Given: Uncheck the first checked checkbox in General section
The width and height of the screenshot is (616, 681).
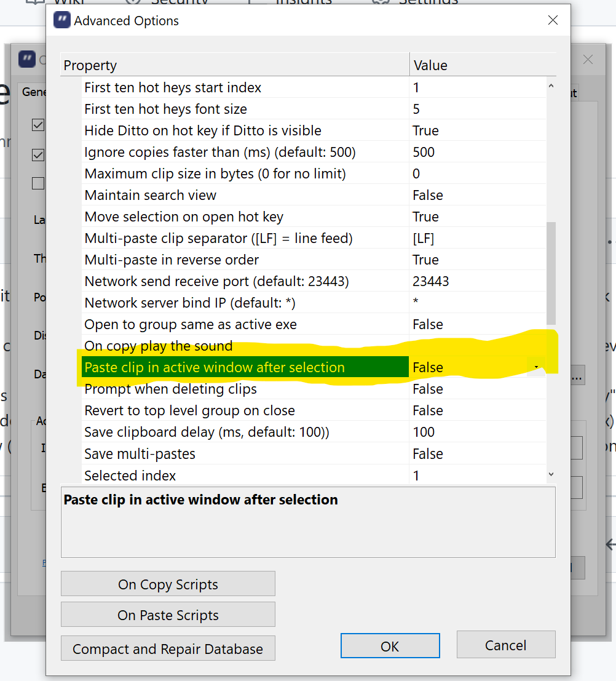Looking at the screenshot, I should (38, 125).
